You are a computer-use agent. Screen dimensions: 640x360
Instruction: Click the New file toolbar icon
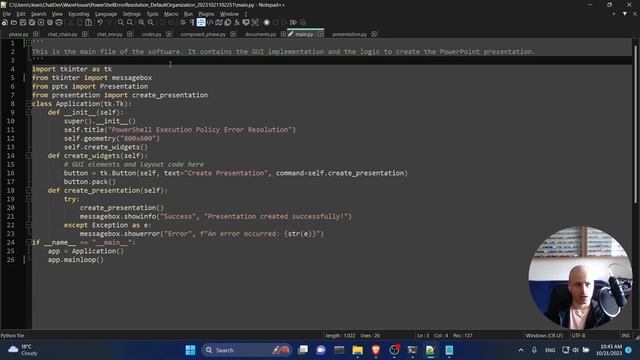[5, 22]
